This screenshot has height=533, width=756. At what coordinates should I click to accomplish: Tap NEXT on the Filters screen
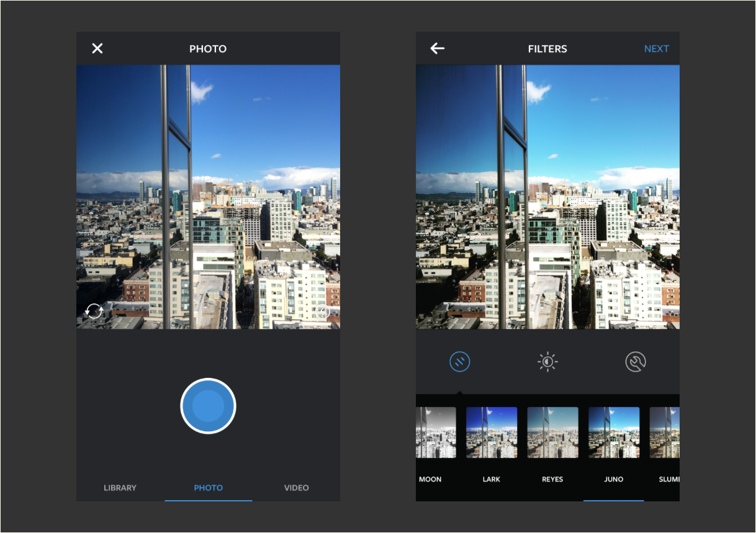(x=657, y=48)
